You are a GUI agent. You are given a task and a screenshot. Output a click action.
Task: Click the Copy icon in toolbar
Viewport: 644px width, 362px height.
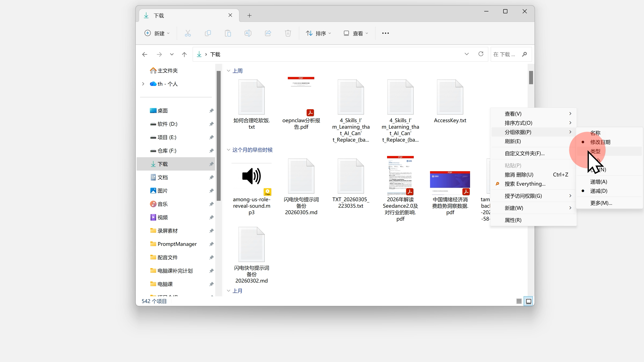[208, 33]
